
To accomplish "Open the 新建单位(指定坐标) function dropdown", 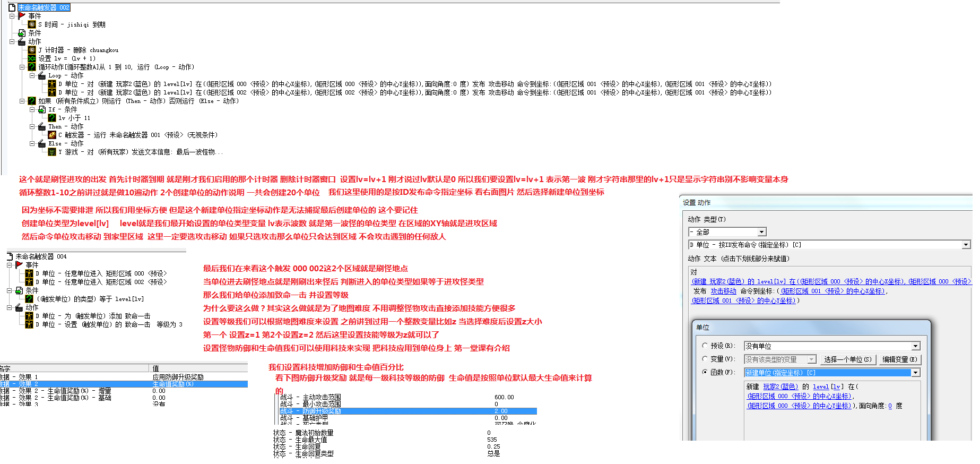I will (x=915, y=373).
